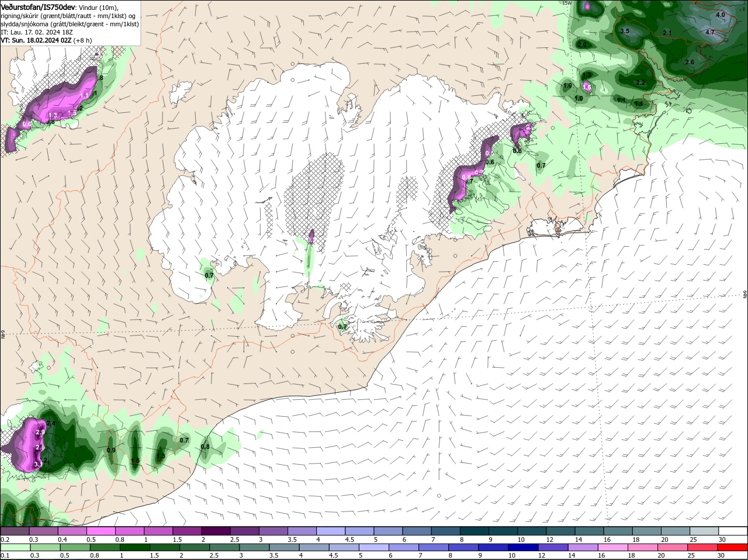Click the 0.9 precipitation value on map

click(x=111, y=450)
